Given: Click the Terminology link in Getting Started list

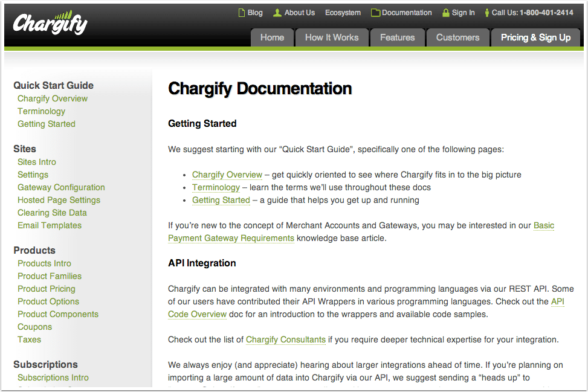Looking at the screenshot, I should click(216, 187).
